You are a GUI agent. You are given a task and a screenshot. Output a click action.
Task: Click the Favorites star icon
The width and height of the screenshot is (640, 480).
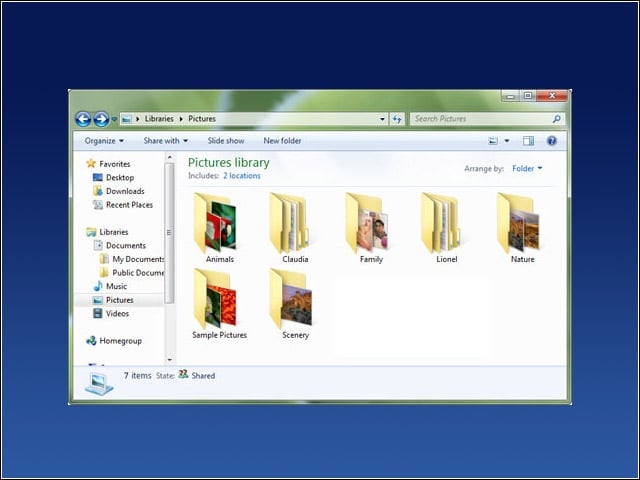coord(91,164)
